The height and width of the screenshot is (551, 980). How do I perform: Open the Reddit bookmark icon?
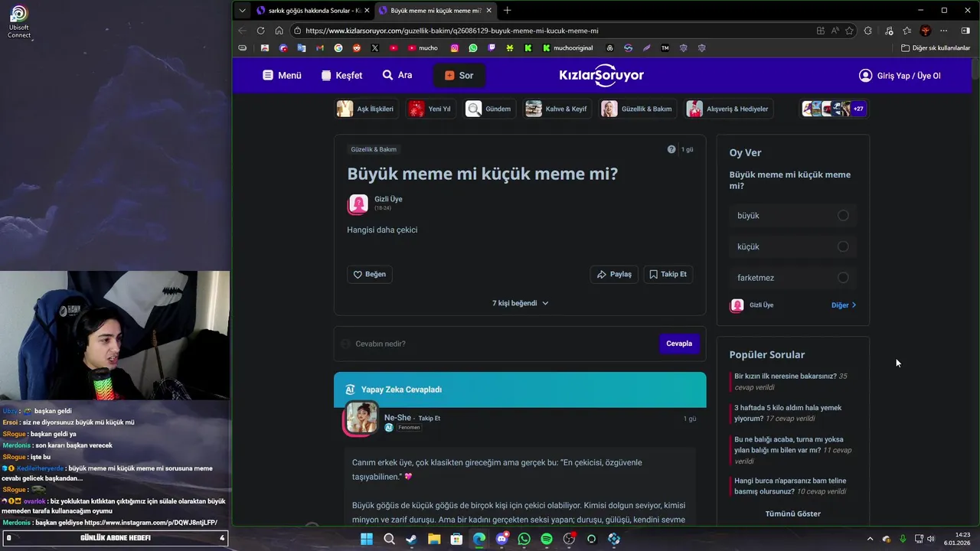click(357, 47)
